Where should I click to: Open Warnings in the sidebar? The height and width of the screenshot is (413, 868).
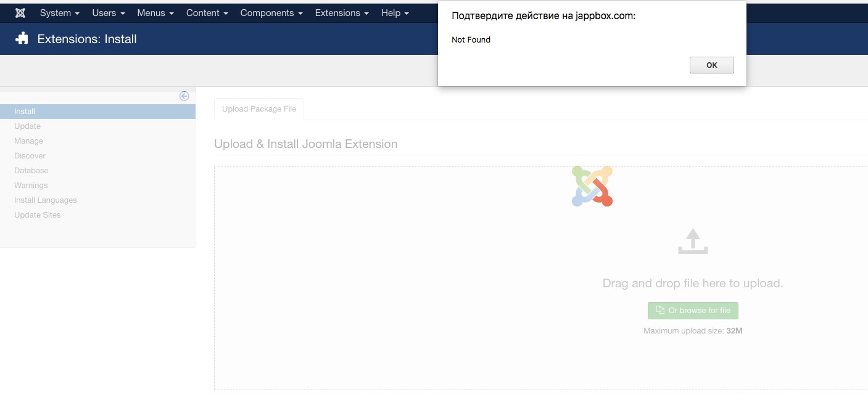pyautogui.click(x=31, y=186)
